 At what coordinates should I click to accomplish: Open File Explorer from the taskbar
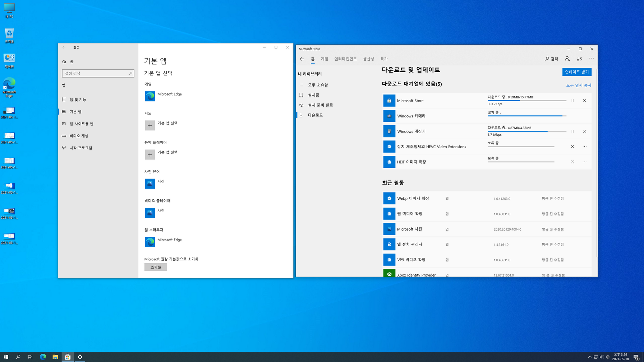click(x=55, y=357)
